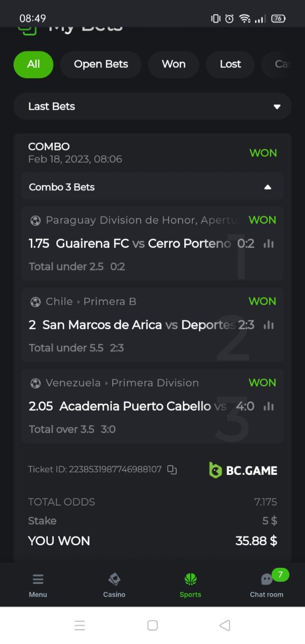The height and width of the screenshot is (644, 305).
Task: Open the Menu hamburger icon
Action: click(38, 580)
